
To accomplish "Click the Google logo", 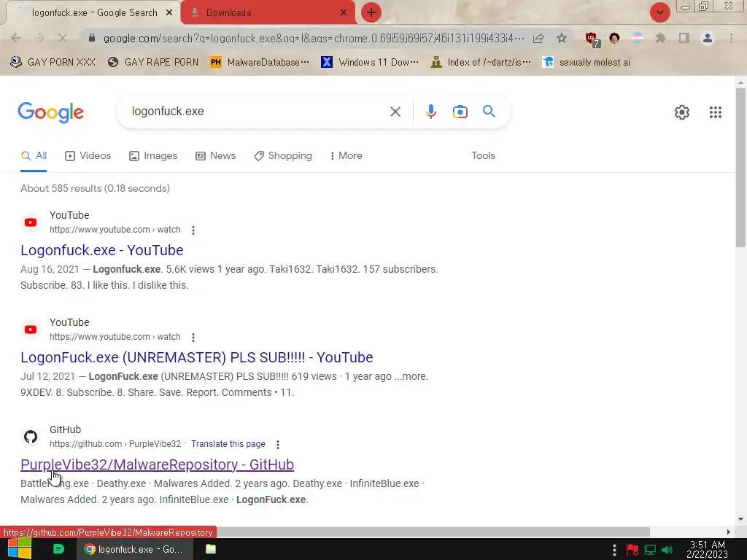I will click(51, 112).
